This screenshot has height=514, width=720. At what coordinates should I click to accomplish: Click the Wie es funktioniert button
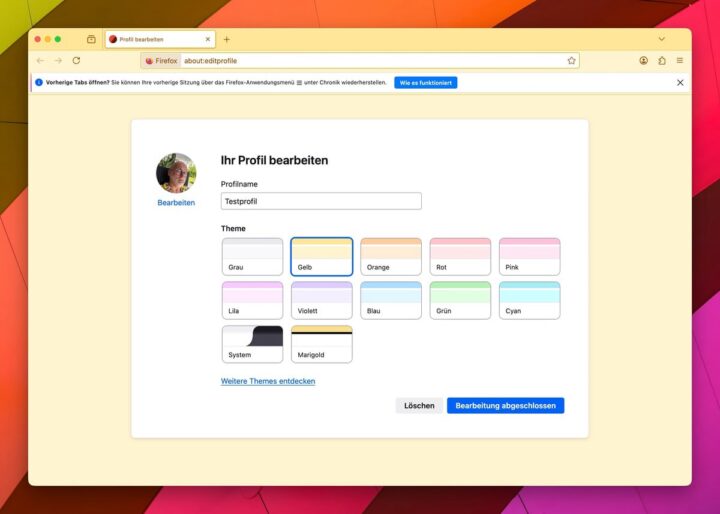pos(425,82)
